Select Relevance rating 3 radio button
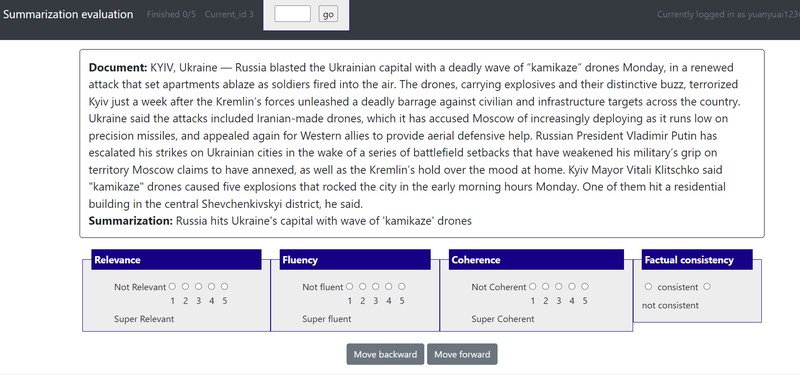Viewport: 800px width, 383px height. (x=198, y=287)
